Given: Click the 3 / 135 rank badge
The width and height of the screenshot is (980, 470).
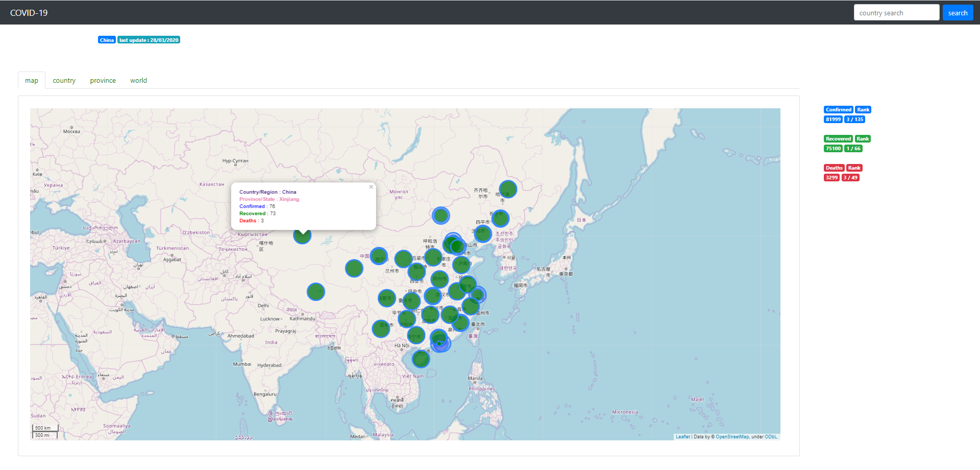Looking at the screenshot, I should pos(854,120).
